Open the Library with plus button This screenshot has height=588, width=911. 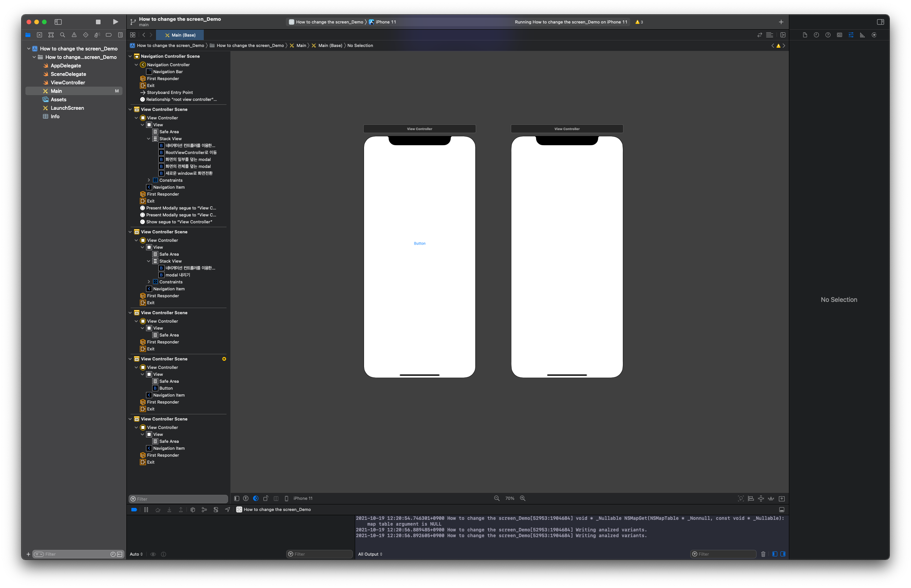coord(781,22)
